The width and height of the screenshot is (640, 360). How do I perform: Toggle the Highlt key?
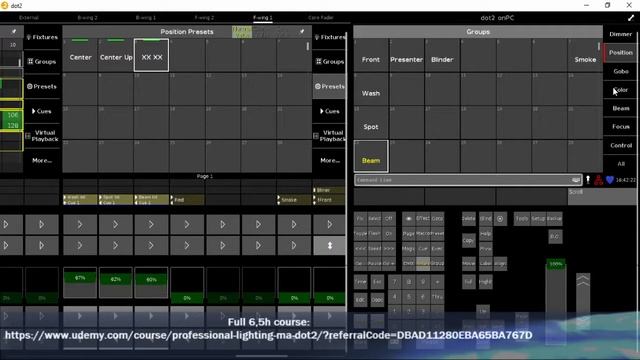pos(486,282)
